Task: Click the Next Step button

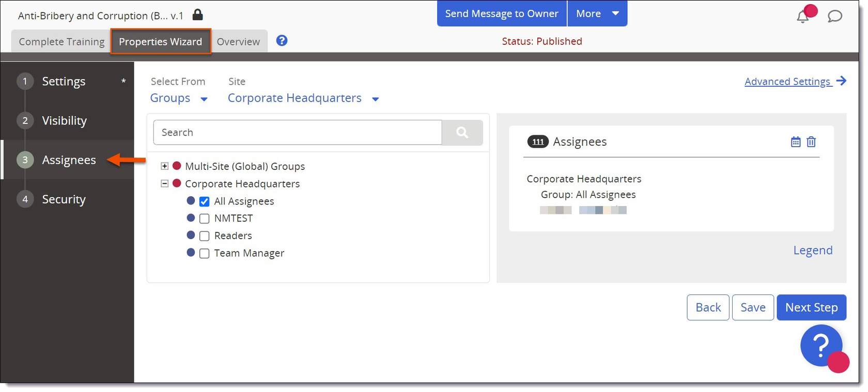Action: (811, 307)
